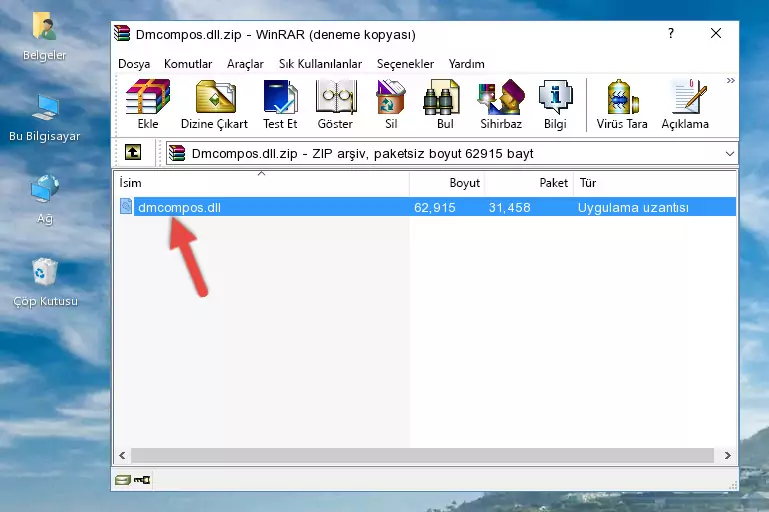Viewport: 769px width, 512px height.
Task: Click the WinRAR title bar app icon
Action: [122, 33]
